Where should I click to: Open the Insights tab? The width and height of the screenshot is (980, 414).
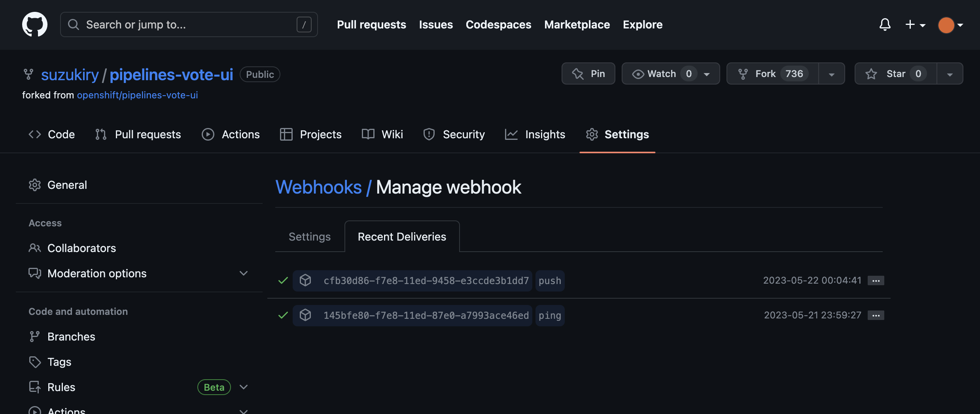point(535,134)
